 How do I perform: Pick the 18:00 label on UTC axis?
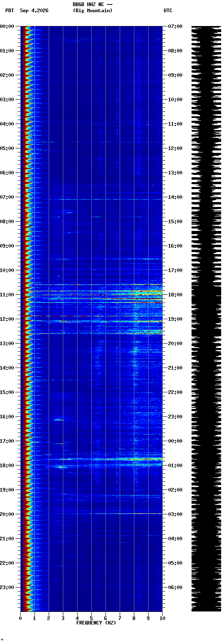(x=175, y=295)
